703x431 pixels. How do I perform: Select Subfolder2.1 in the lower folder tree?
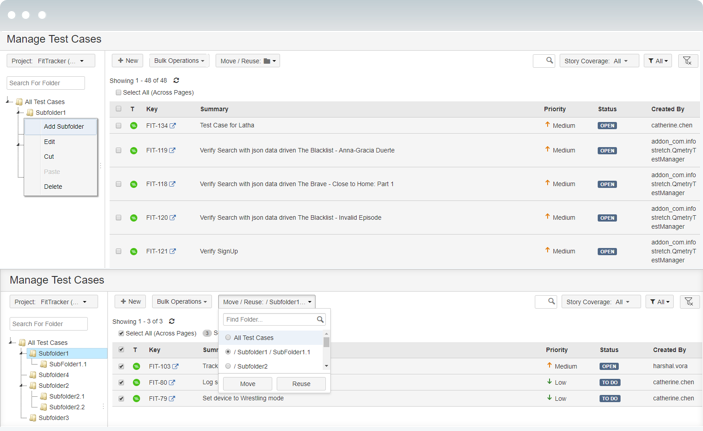click(67, 396)
